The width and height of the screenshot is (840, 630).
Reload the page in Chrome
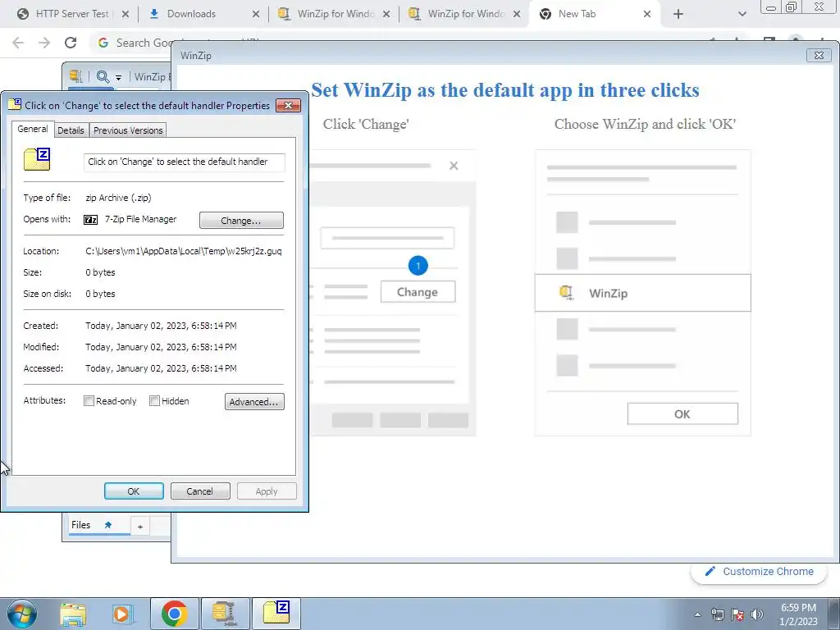coord(71,43)
